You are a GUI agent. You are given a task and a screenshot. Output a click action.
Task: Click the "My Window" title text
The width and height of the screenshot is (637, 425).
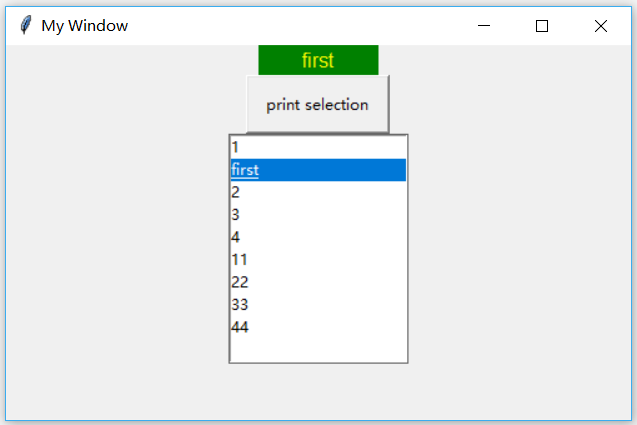pos(84,26)
